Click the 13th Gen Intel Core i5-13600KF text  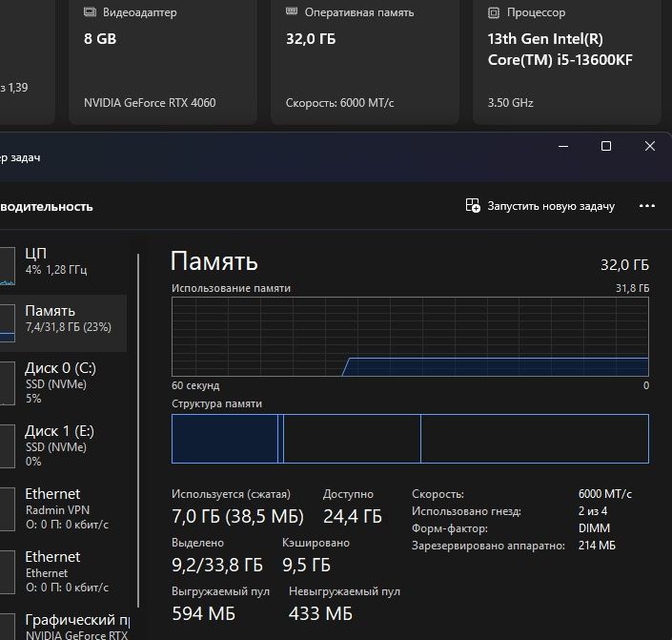[x=560, y=49]
